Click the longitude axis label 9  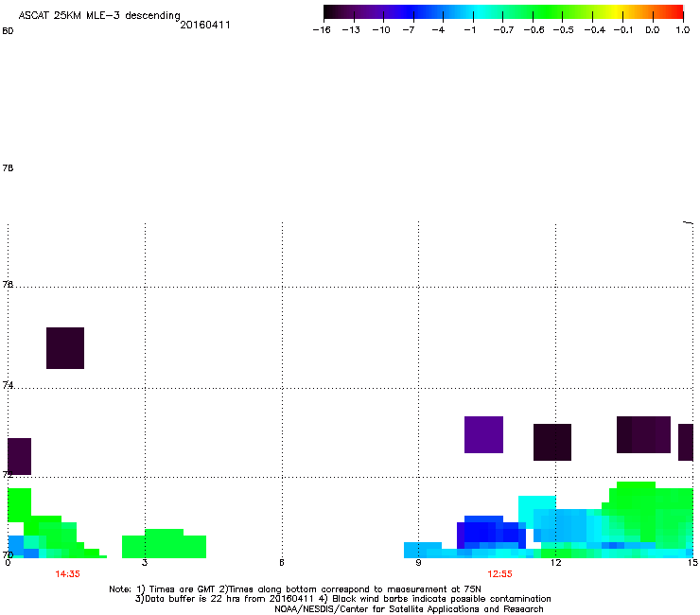pyautogui.click(x=418, y=563)
